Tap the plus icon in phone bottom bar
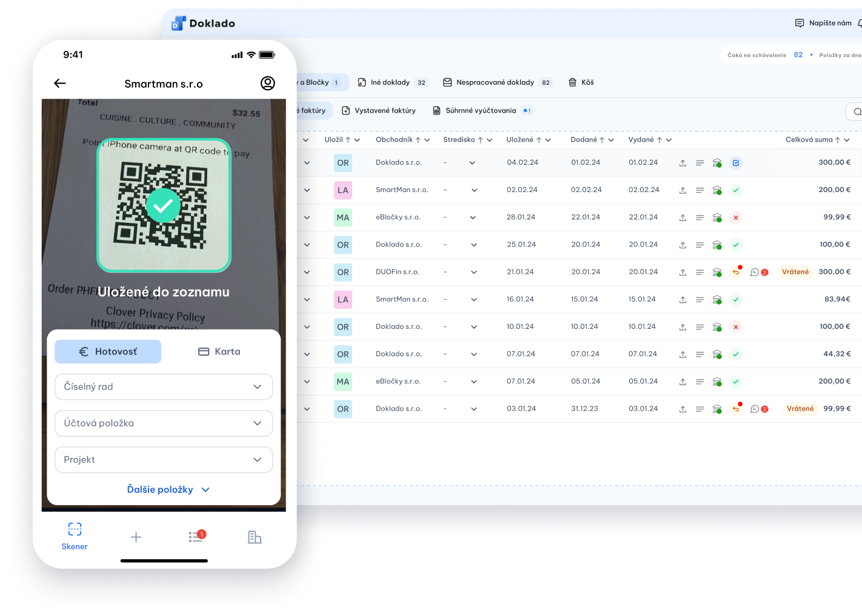 coord(136,537)
